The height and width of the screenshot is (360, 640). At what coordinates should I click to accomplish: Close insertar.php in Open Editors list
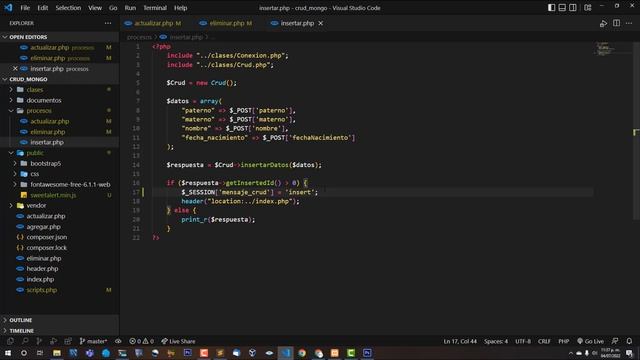[15, 69]
